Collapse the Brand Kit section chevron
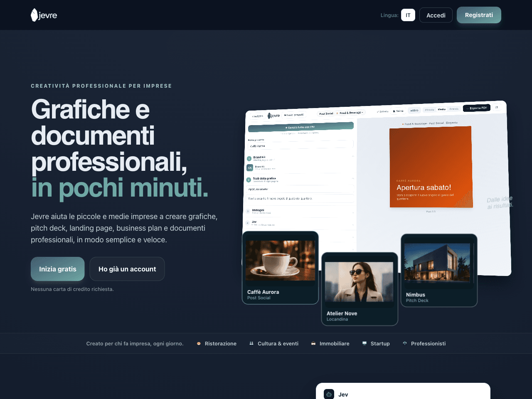 point(353,156)
